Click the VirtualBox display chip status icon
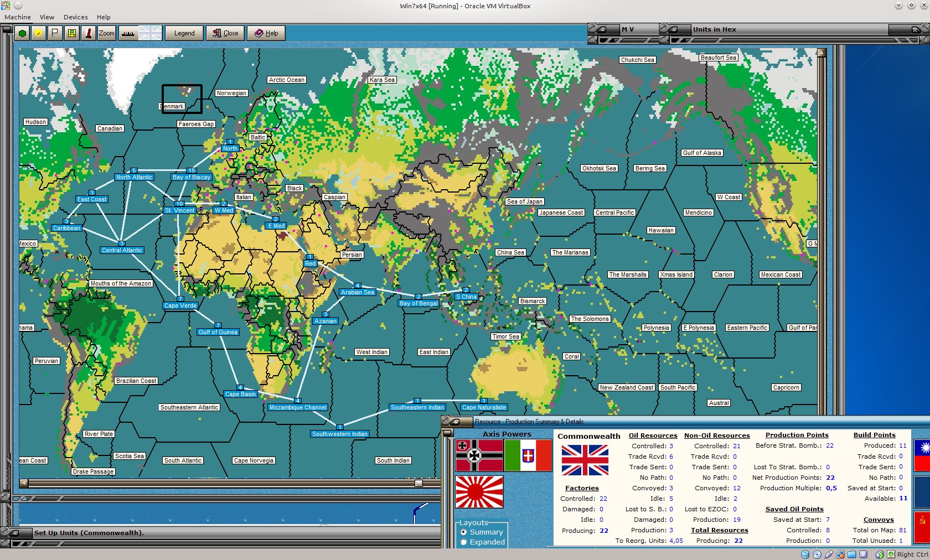 point(864,554)
